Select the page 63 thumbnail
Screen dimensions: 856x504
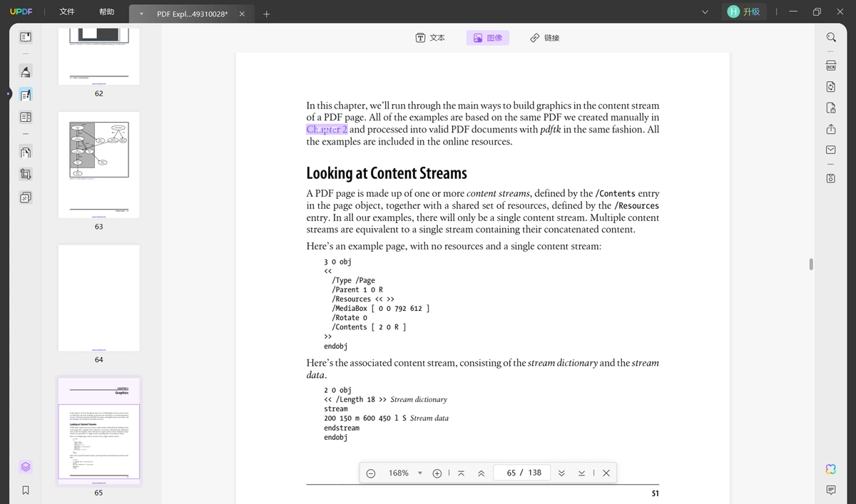(99, 165)
